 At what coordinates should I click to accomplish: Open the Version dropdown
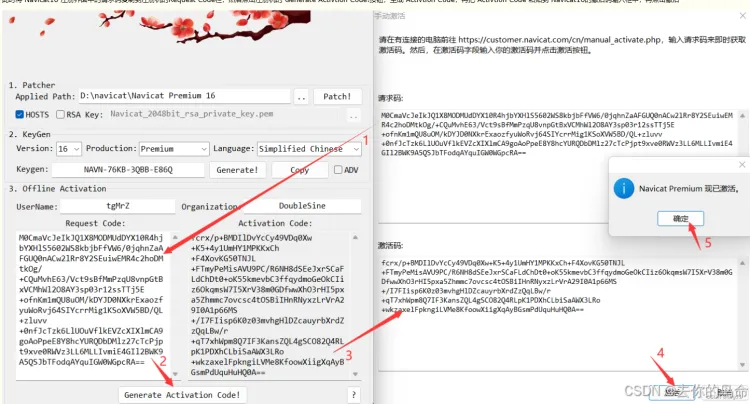click(x=69, y=149)
